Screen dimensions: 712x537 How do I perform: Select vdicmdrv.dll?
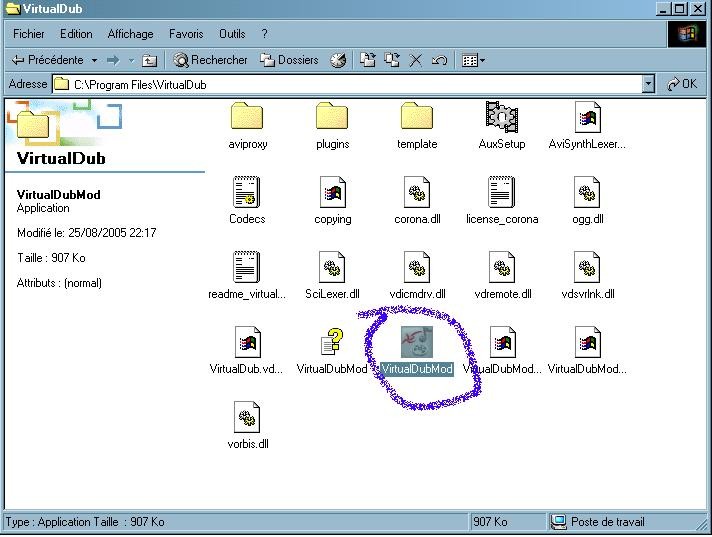click(x=417, y=276)
